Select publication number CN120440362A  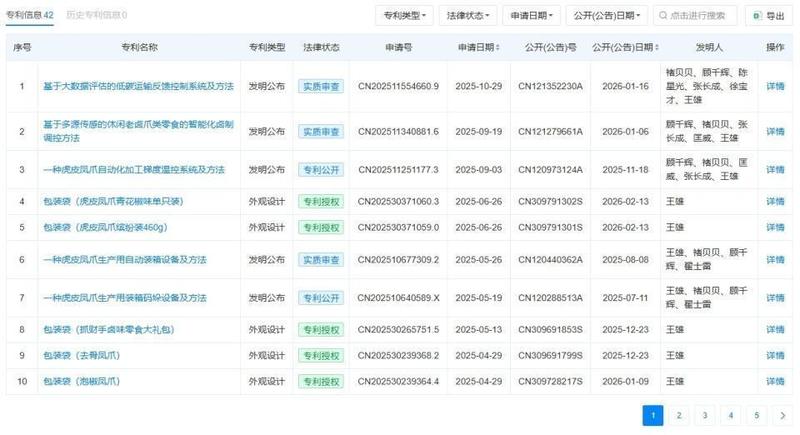550,260
